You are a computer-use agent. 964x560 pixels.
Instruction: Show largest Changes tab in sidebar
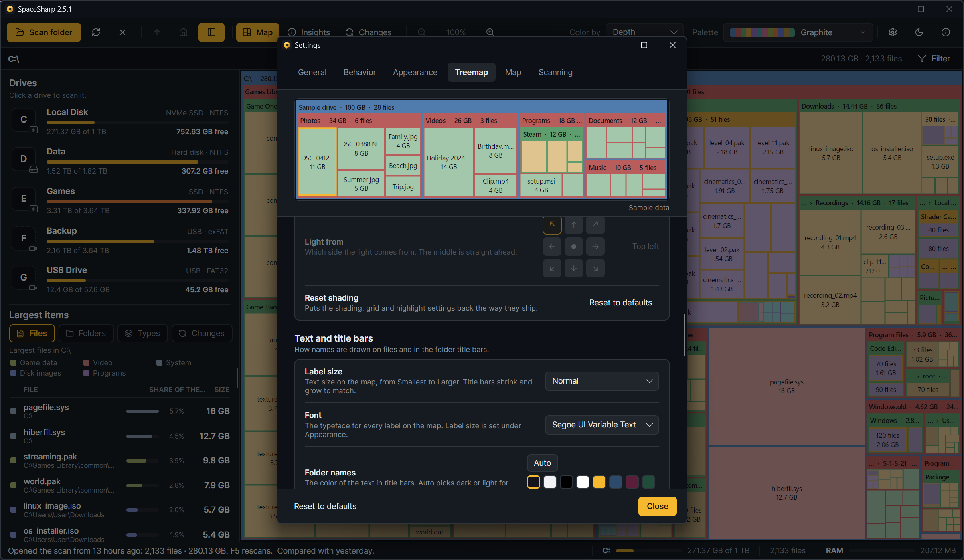pyautogui.click(x=202, y=334)
